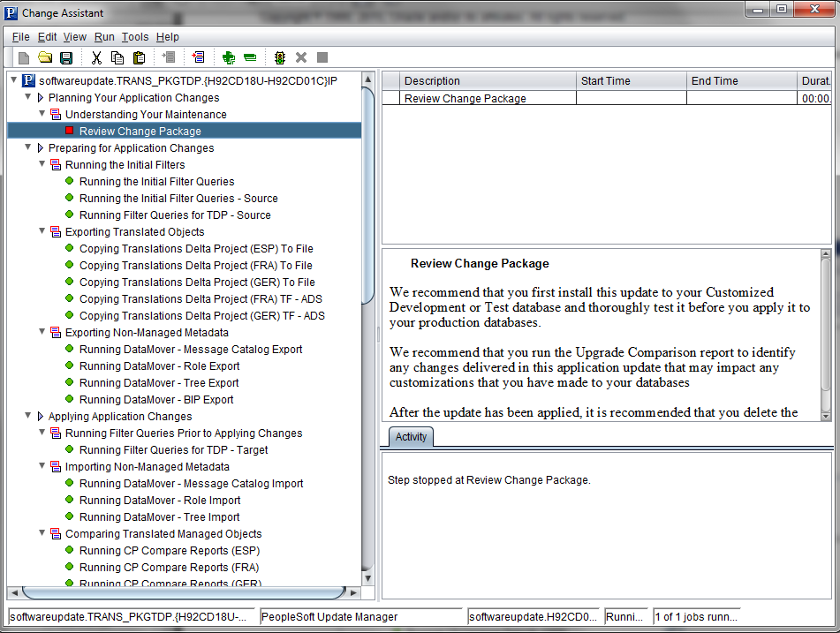The height and width of the screenshot is (633, 840).
Task: Open the Edit menu
Action: pyautogui.click(x=47, y=37)
